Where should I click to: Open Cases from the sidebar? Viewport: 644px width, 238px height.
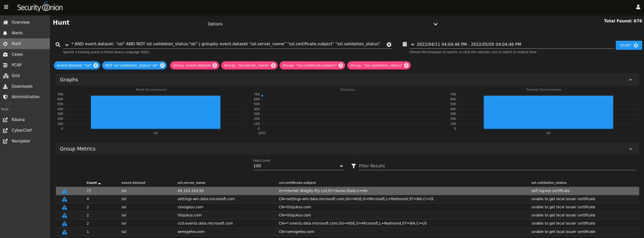pos(17,54)
